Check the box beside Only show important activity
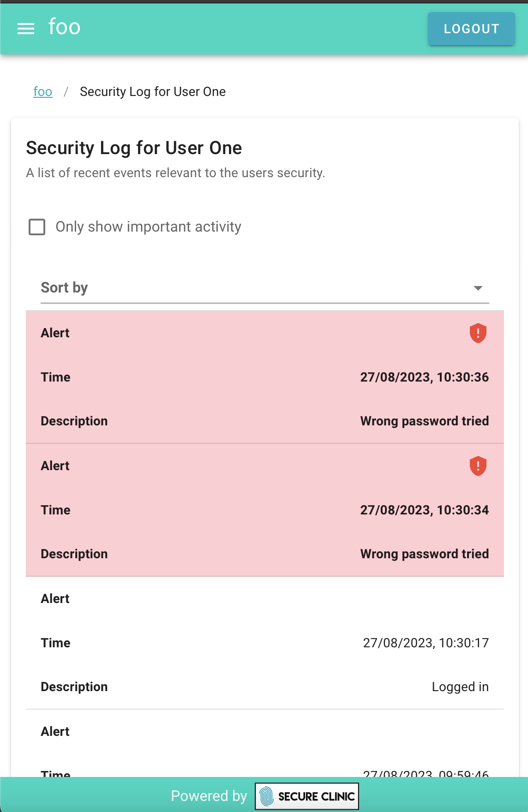Viewport: 528px width, 812px height. 37,227
